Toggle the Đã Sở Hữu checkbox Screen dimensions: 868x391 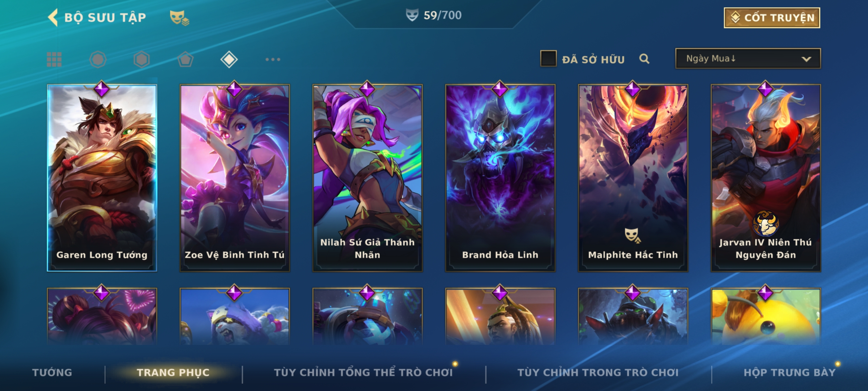pos(548,59)
